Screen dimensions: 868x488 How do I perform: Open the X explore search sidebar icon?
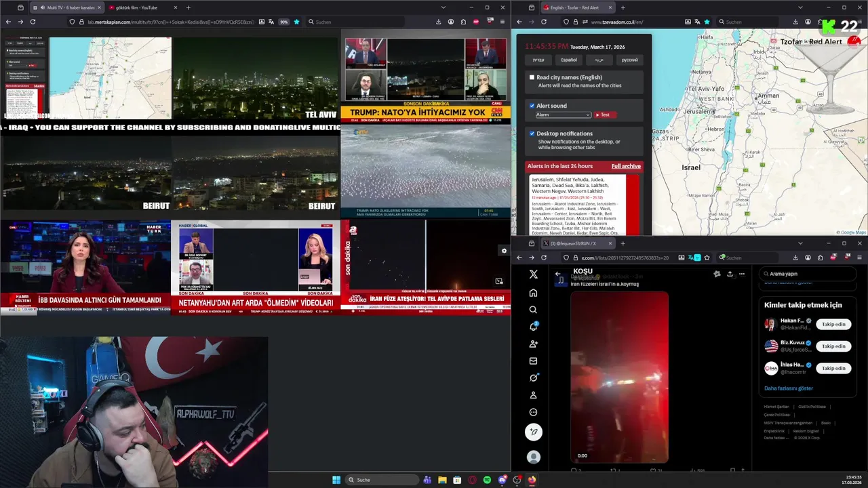[534, 310]
